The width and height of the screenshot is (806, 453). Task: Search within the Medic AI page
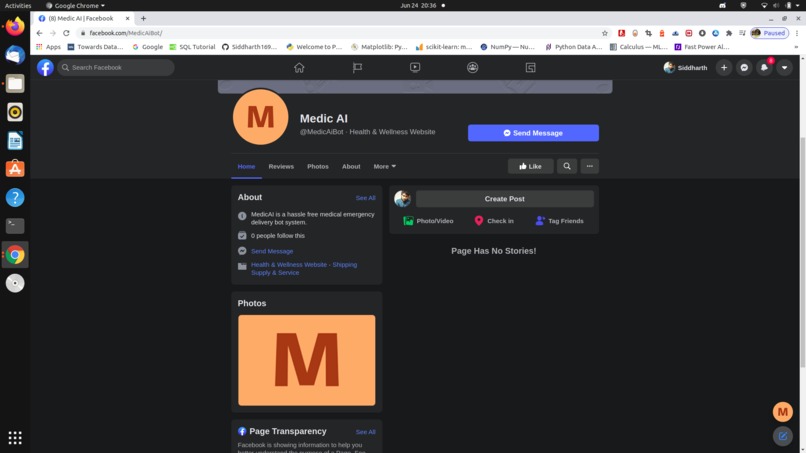[566, 166]
